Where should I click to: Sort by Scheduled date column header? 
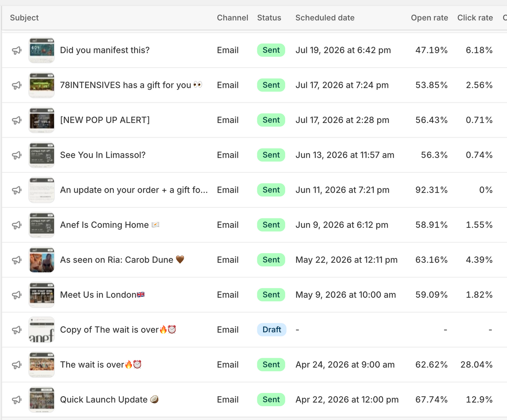pyautogui.click(x=325, y=18)
